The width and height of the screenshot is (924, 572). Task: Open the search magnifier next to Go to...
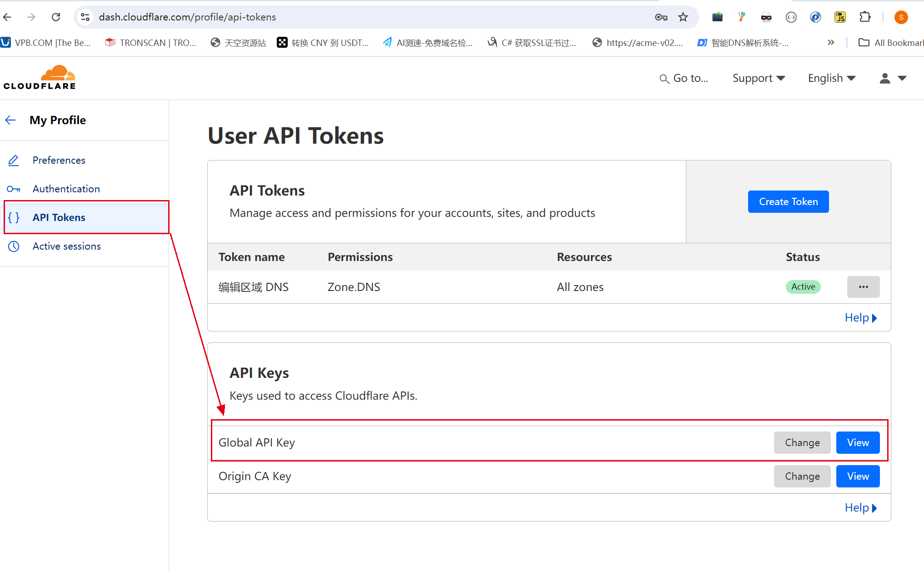[x=664, y=78]
